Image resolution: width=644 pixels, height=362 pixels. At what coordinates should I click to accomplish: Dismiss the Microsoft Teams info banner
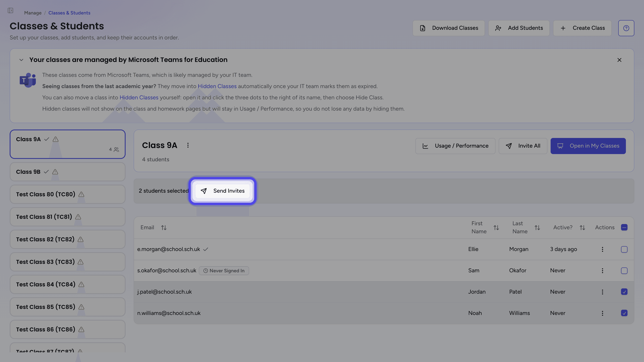coord(619,60)
